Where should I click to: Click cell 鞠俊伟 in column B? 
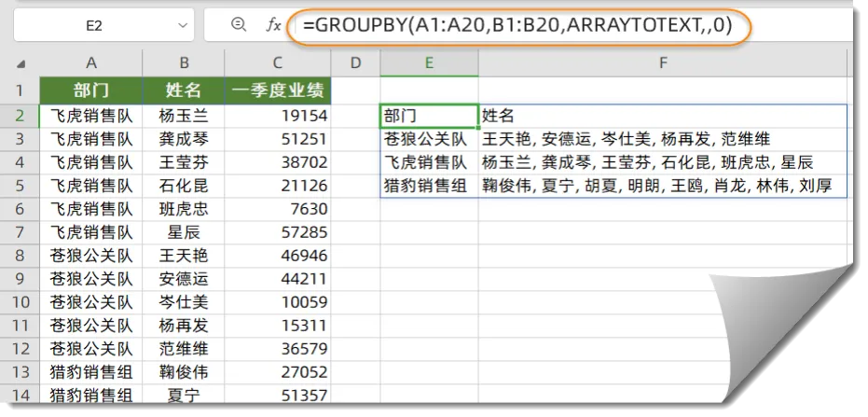(x=184, y=371)
